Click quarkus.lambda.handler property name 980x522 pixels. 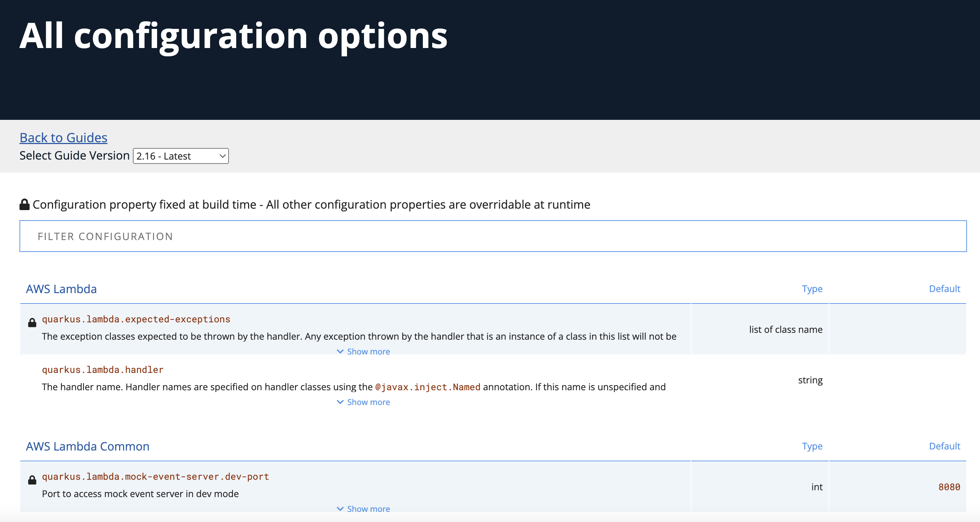103,369
